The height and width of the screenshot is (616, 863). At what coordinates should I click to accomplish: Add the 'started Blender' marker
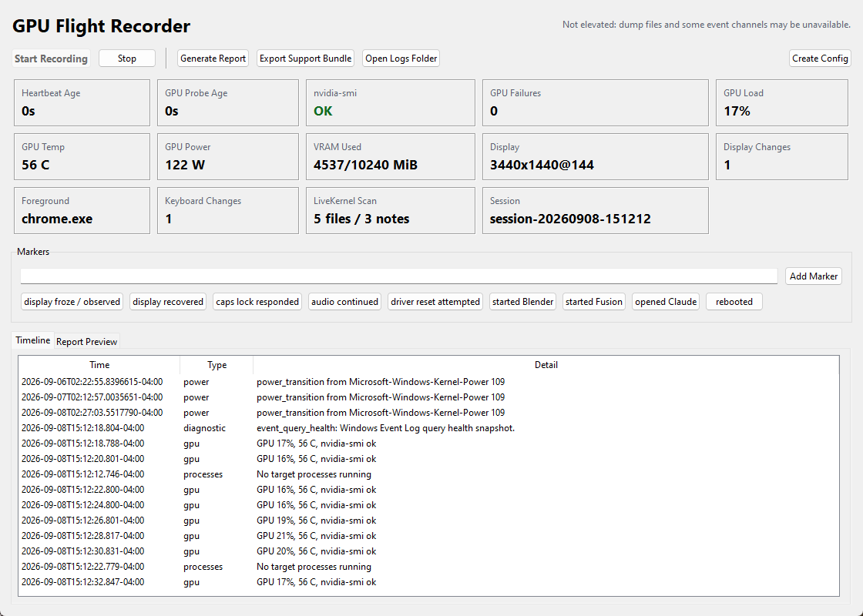point(523,301)
